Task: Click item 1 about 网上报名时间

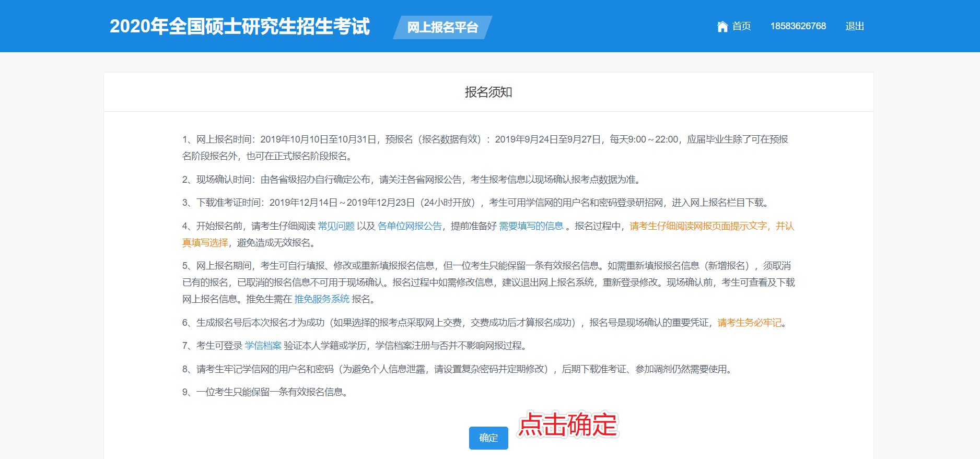Action: click(x=485, y=148)
